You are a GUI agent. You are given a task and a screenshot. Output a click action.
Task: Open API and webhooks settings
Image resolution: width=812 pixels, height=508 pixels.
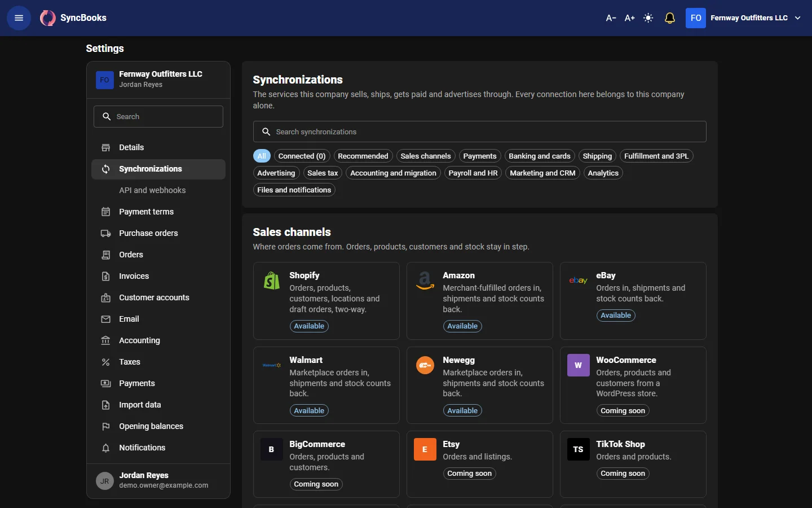158,190
